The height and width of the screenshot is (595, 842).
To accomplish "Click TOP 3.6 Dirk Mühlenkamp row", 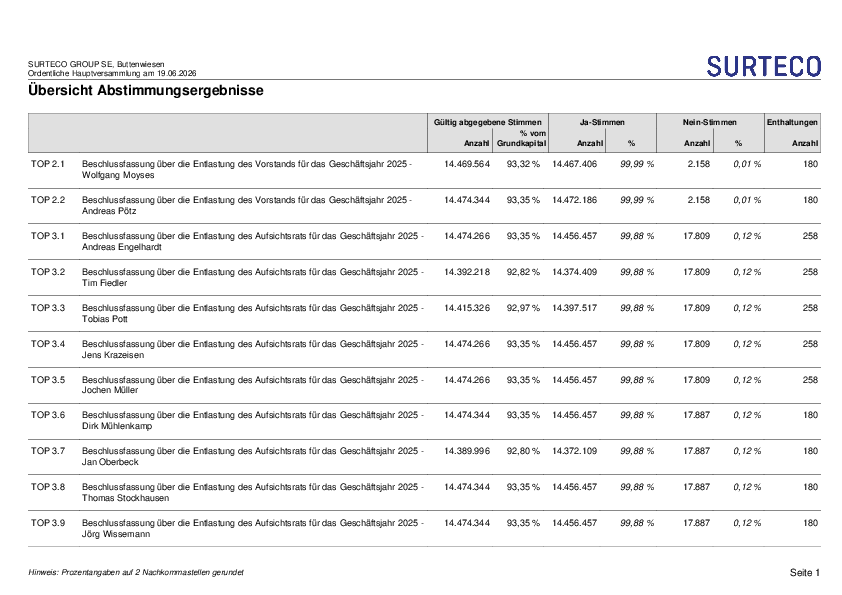I will (x=424, y=421).
